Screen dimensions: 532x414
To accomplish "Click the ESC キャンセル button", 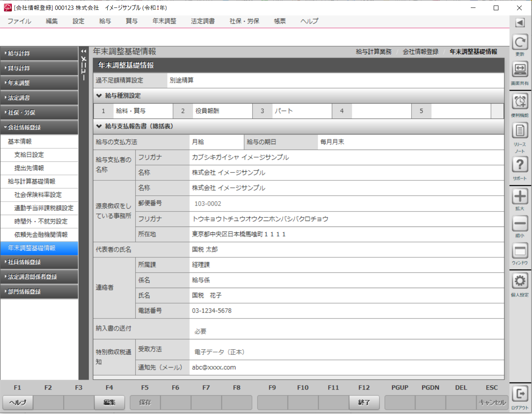I will tap(492, 403).
